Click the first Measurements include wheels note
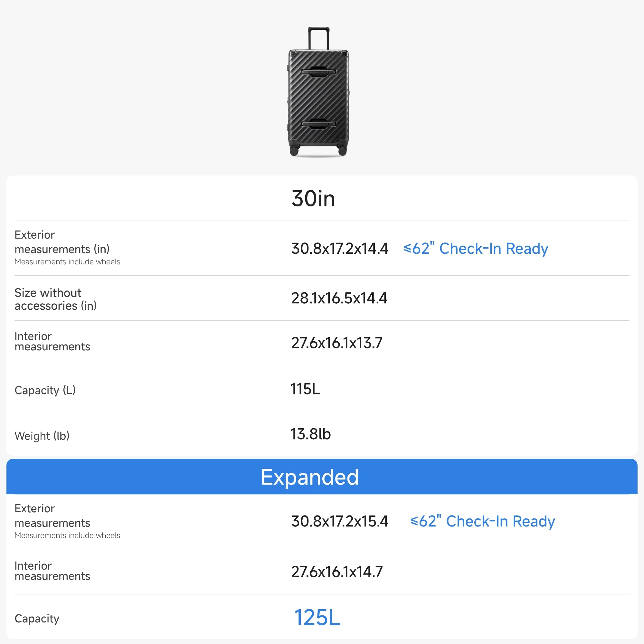Image resolution: width=644 pixels, height=644 pixels. (x=67, y=262)
